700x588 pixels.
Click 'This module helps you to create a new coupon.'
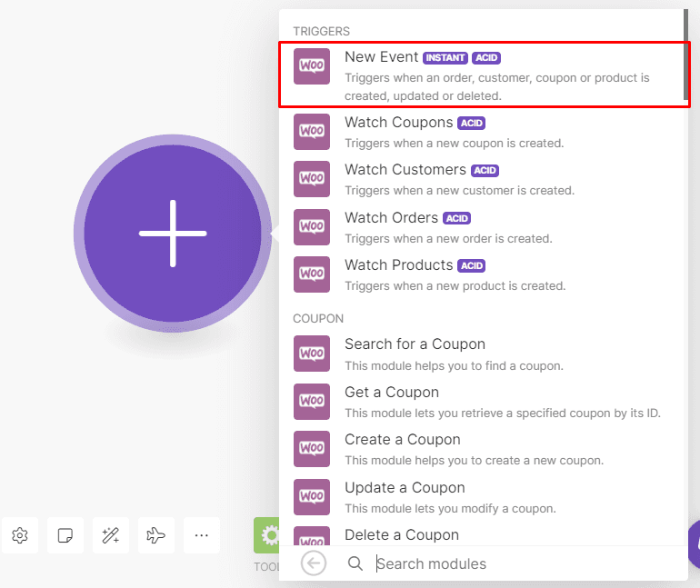(475, 461)
